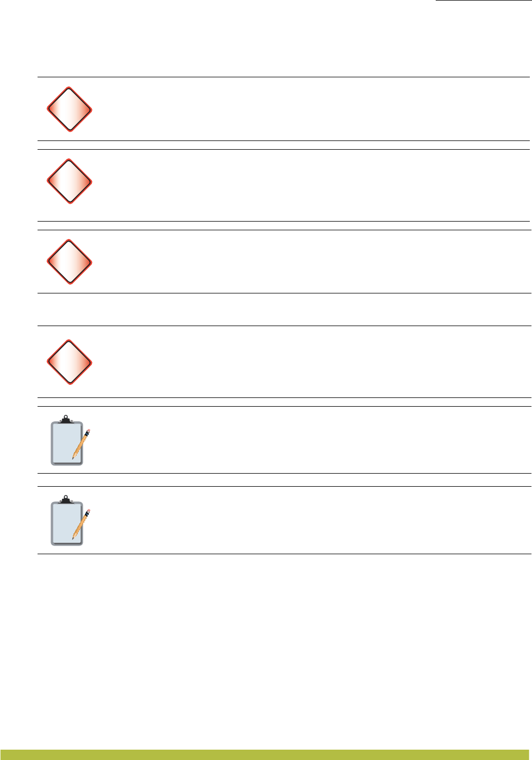Image resolution: width=532 pixels, height=760 pixels.
Task: Click the metal clip atop the lower clipboard
Action: point(66,499)
